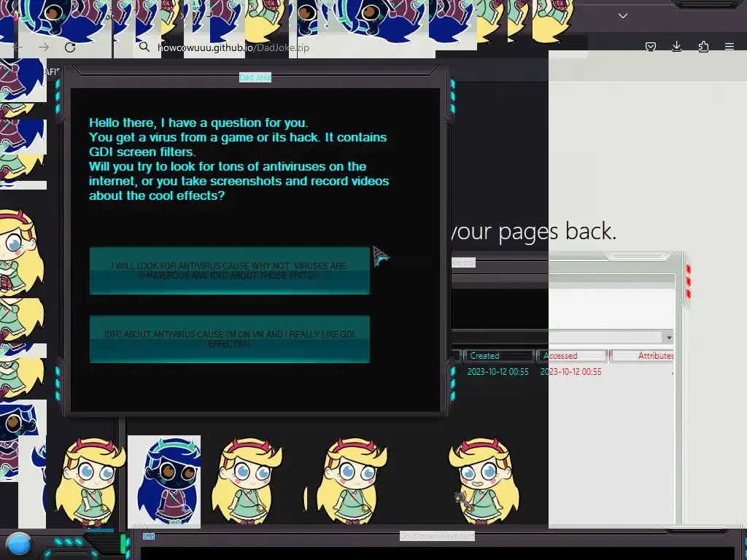Screen dimensions: 747x560
Task: Choose the 'I will look for antivirus' button
Action: tap(230, 271)
